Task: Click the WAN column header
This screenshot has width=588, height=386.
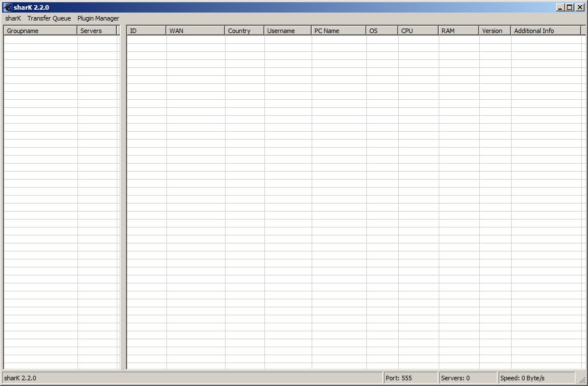Action: [195, 31]
